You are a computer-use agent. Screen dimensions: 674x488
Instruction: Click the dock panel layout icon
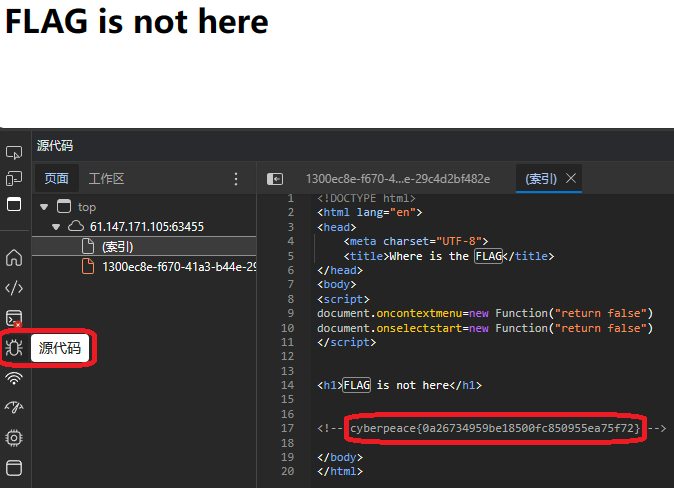tap(14, 204)
